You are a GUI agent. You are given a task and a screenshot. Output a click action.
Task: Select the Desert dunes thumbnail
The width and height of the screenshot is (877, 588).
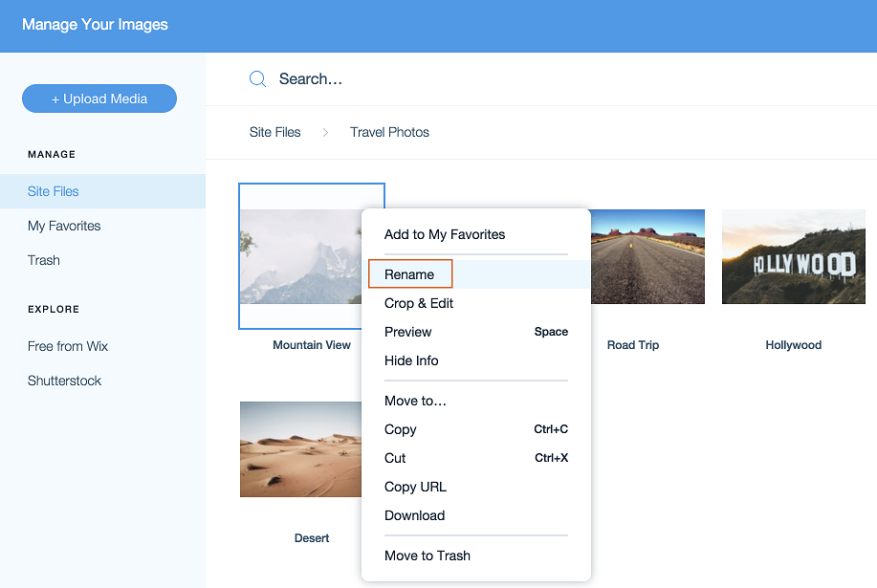click(300, 449)
